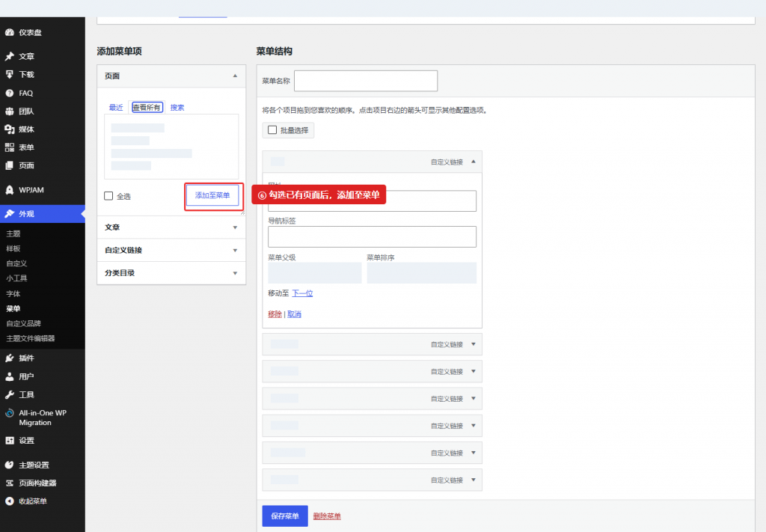This screenshot has width=766, height=532.
Task: Click the 取消 cancel link
Action: pyautogui.click(x=294, y=314)
